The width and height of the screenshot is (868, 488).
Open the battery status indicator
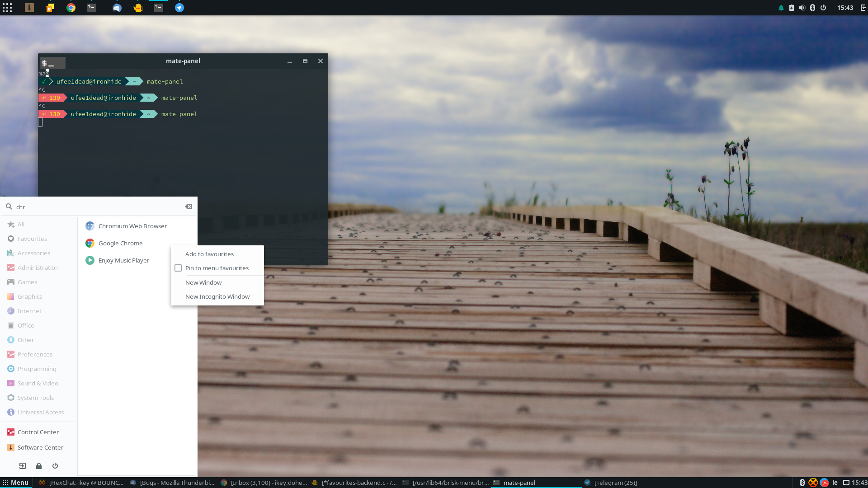tap(792, 8)
